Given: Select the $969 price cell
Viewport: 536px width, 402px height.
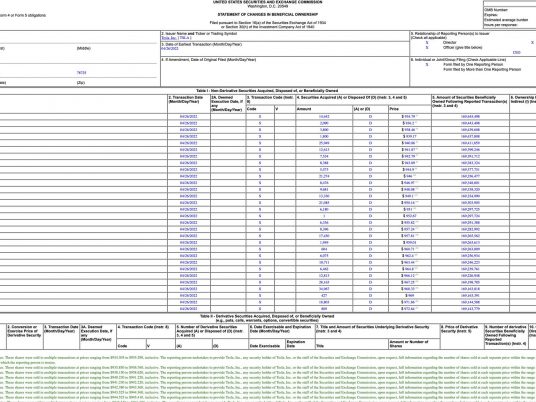Looking at the screenshot, I should tap(410, 295).
